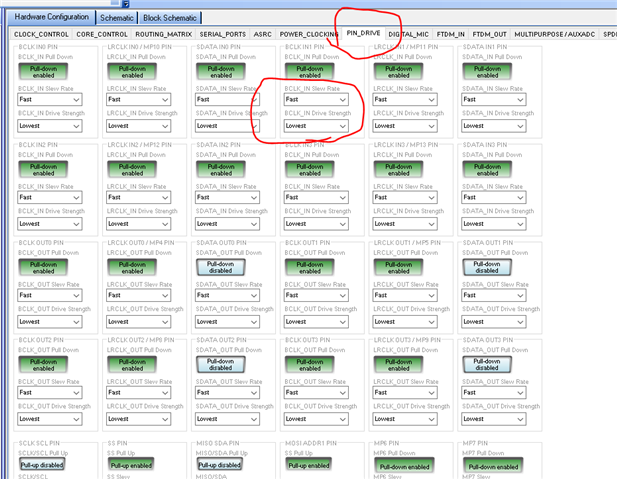The image size is (617, 479).
Task: Open the BCLK IN0 drive strength dropdown
Action: pyautogui.click(x=50, y=126)
